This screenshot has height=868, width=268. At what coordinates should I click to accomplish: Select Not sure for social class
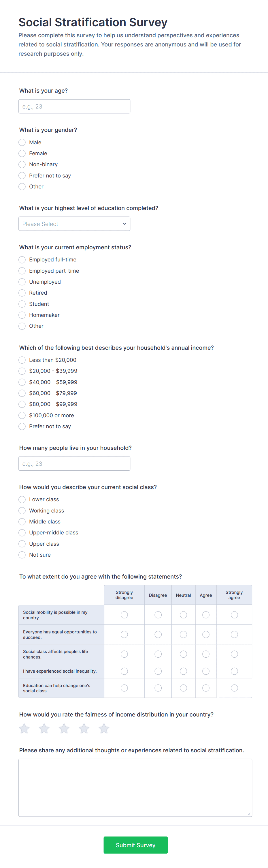pyautogui.click(x=22, y=555)
